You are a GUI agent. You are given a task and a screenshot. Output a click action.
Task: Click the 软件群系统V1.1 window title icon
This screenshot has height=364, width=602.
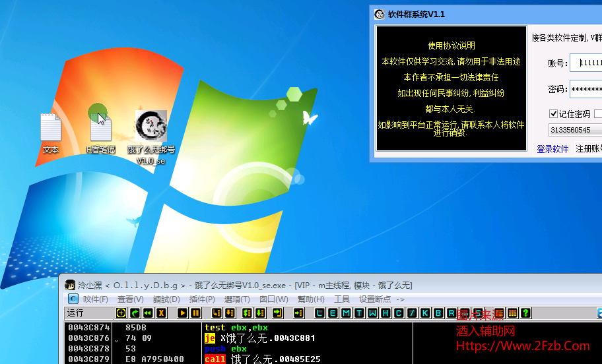pyautogui.click(x=380, y=15)
